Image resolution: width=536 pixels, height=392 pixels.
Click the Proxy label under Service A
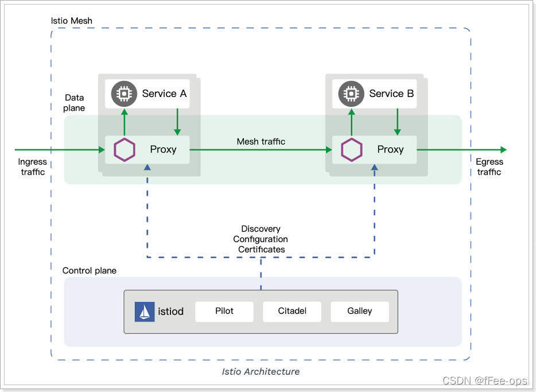click(x=164, y=150)
